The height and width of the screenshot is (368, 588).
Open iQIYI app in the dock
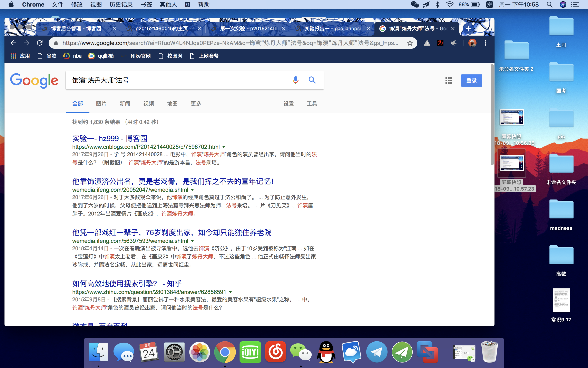click(x=250, y=352)
